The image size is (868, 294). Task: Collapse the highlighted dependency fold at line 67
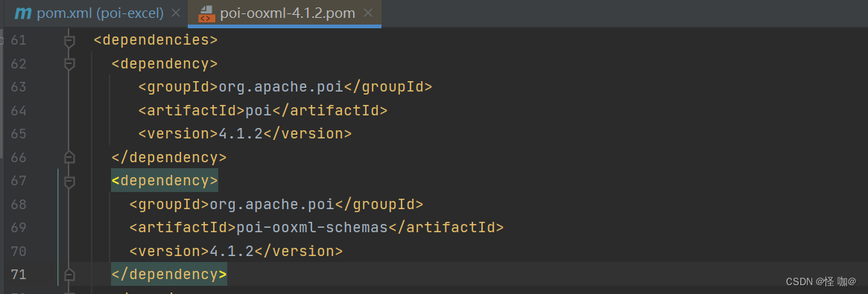(69, 182)
